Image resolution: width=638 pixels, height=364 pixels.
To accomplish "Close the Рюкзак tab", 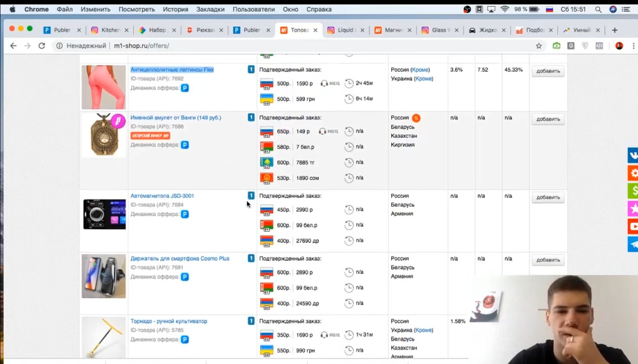I will 221,30.
